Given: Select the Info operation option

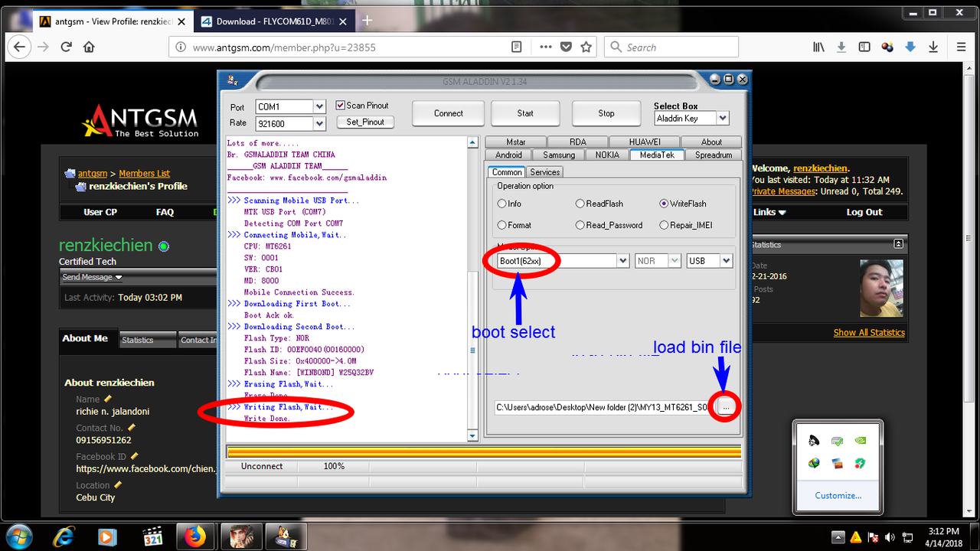Looking at the screenshot, I should tap(502, 204).
